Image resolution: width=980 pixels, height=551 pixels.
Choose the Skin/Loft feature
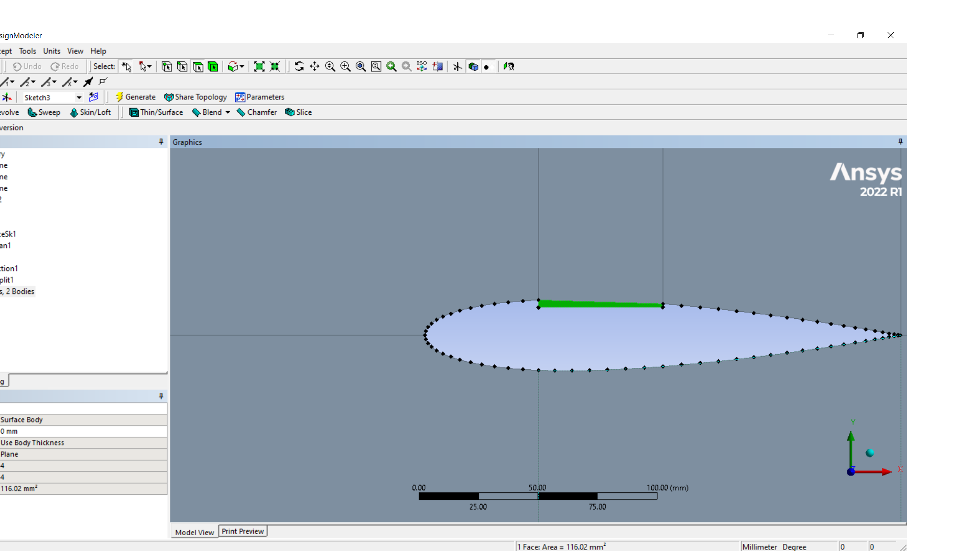click(90, 112)
